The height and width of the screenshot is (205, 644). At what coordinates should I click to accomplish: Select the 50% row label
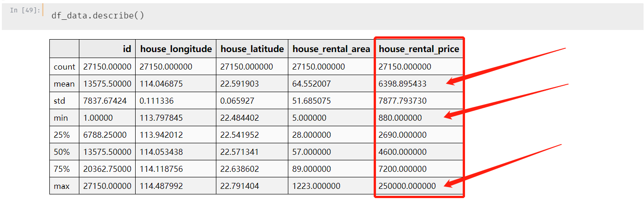point(61,152)
